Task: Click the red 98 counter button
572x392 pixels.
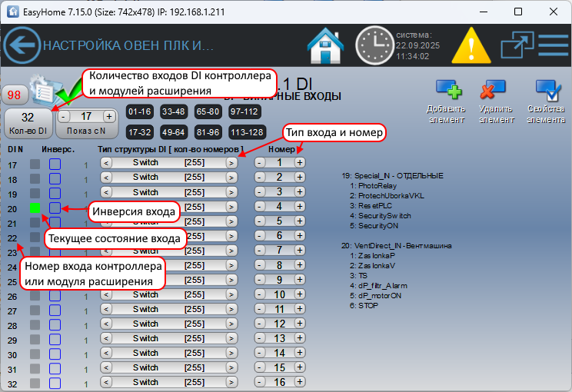Action: (x=14, y=95)
